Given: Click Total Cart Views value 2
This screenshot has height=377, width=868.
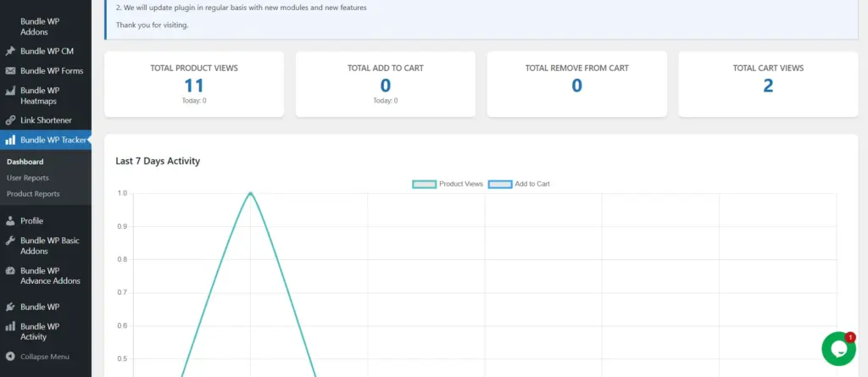Looking at the screenshot, I should coord(768,86).
